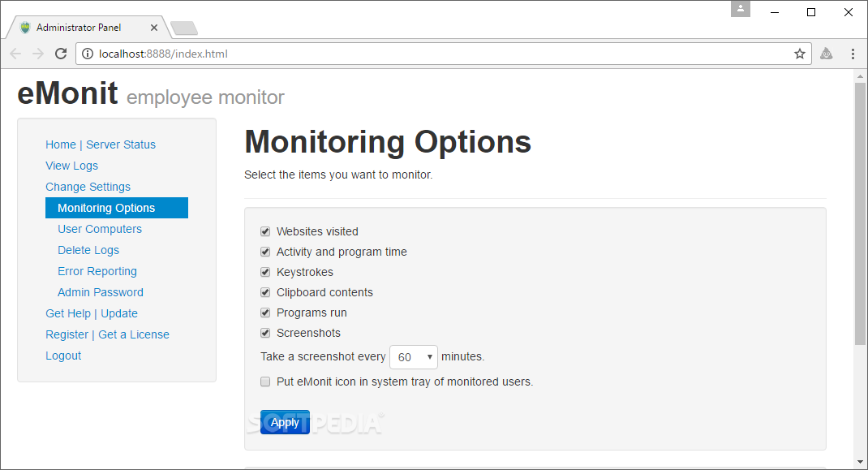
Task: Uncheck the Websites visited checkbox
Action: tap(265, 231)
